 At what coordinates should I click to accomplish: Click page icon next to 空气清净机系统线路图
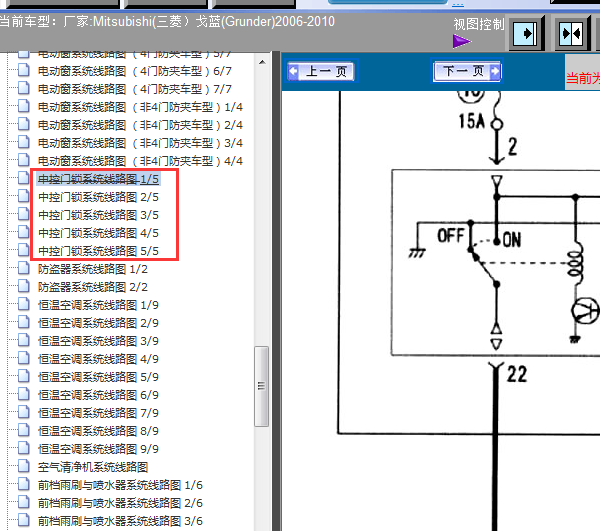(25, 467)
